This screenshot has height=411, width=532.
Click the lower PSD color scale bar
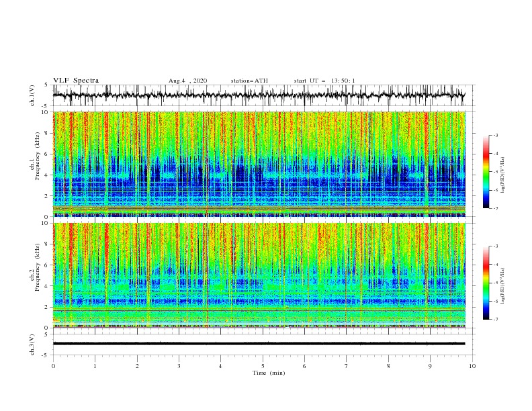[486, 283]
